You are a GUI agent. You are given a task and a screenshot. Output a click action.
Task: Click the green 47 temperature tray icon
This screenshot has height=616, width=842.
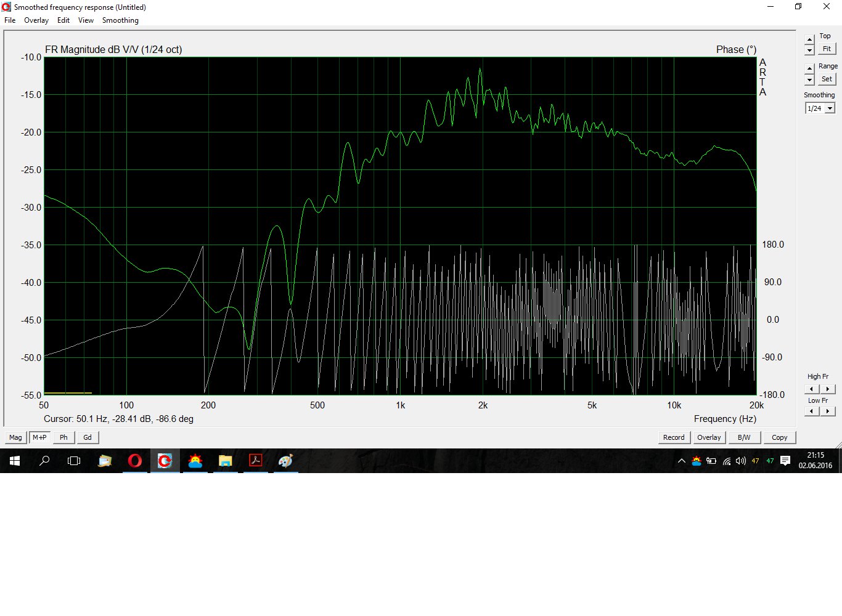770,461
